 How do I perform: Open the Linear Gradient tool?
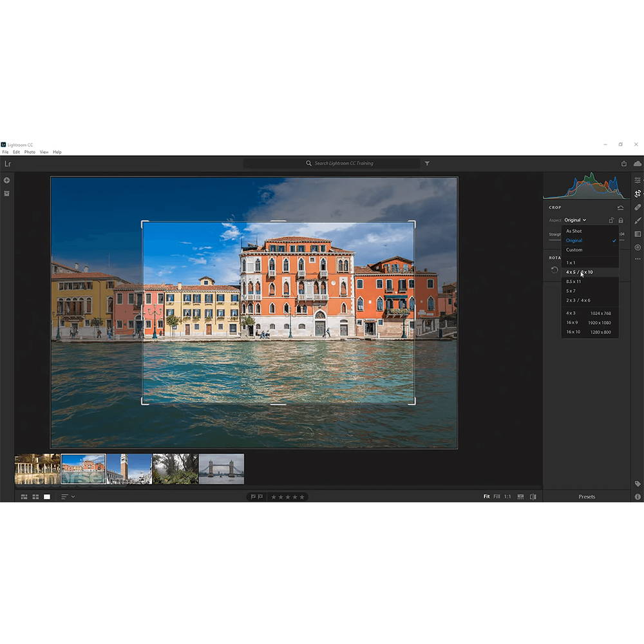click(x=638, y=234)
